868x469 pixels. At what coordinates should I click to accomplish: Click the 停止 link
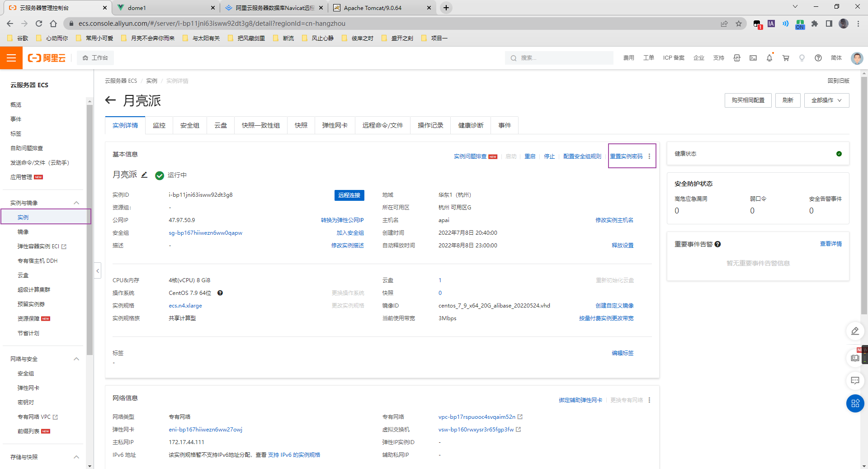coord(549,156)
